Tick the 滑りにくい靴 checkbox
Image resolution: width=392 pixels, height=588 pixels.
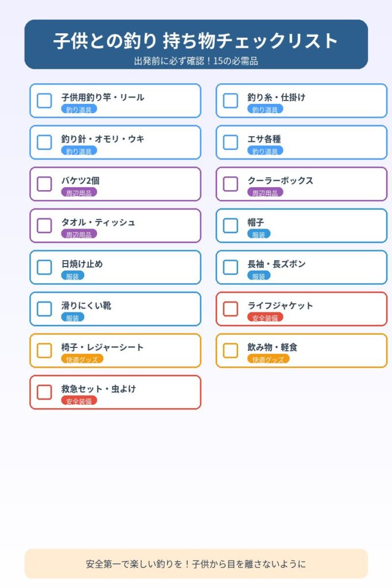44,309
